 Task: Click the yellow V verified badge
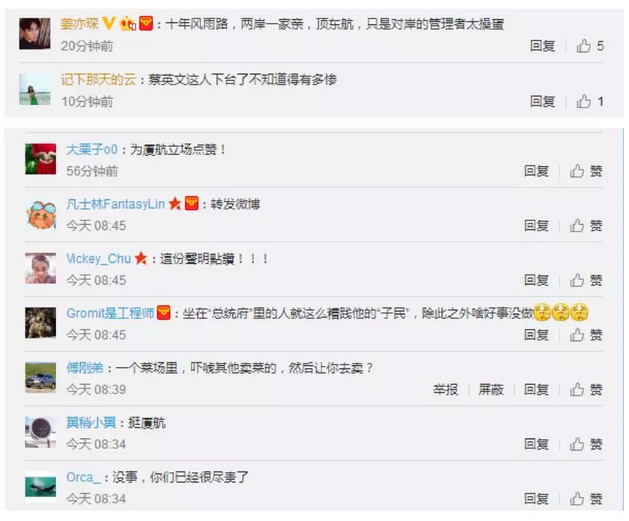click(109, 23)
